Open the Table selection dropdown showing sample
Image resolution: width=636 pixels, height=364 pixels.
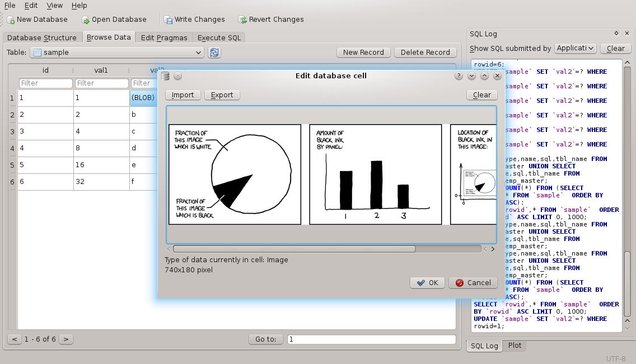click(116, 53)
